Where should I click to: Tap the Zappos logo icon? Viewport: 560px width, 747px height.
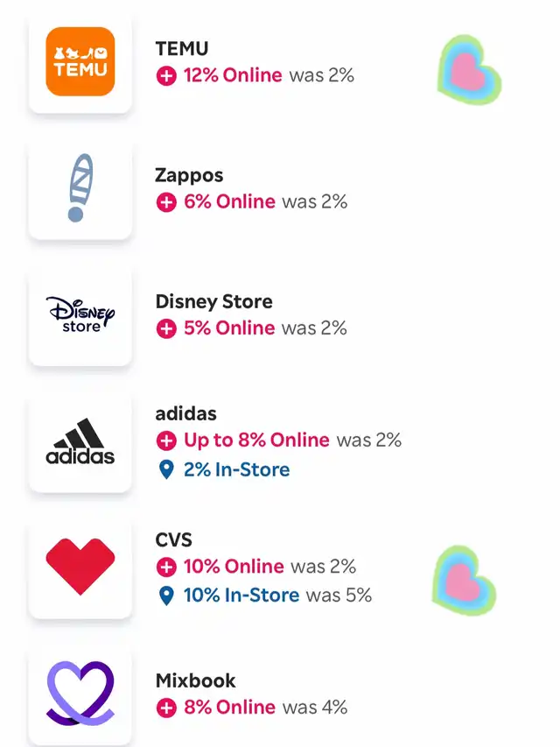tap(80, 187)
